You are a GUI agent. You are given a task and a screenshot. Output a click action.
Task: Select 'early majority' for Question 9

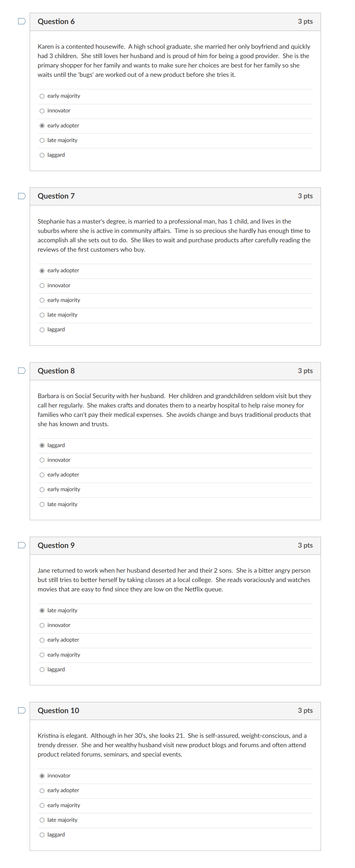[x=42, y=654]
